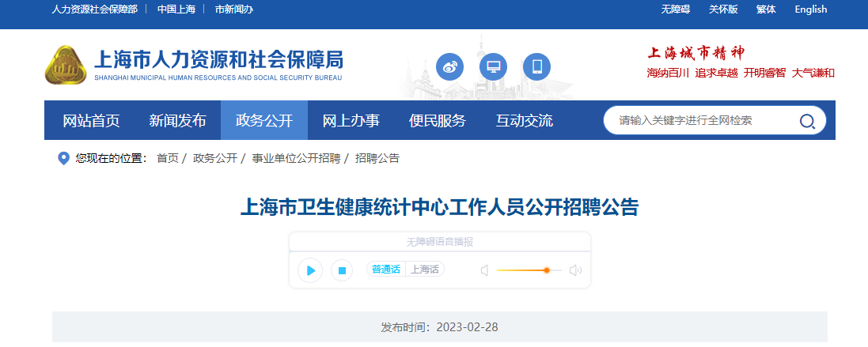The image size is (868, 347).
Task: Open the Weibo icon link
Action: tap(449, 67)
